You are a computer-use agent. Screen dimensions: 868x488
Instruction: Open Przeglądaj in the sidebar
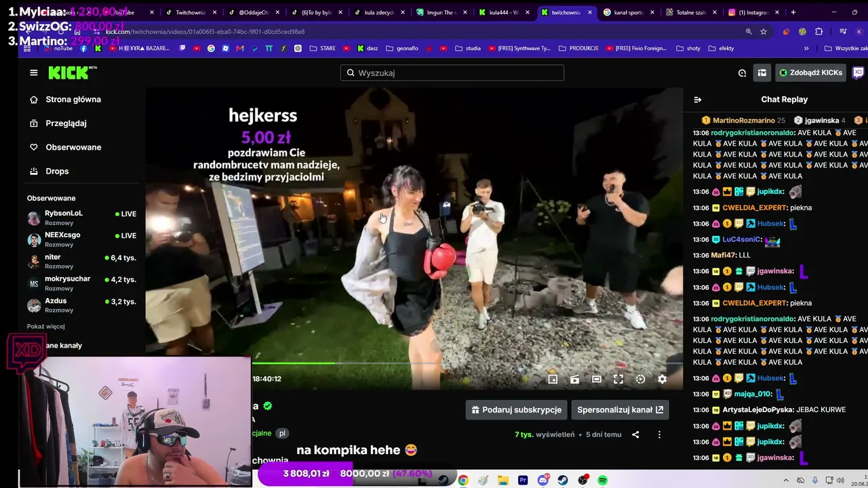point(66,123)
